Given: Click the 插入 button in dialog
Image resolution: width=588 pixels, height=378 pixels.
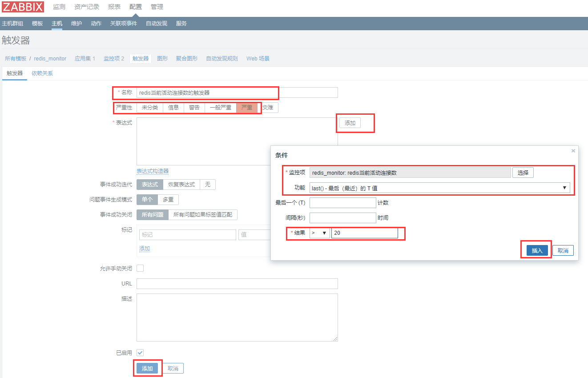Looking at the screenshot, I should coord(537,251).
